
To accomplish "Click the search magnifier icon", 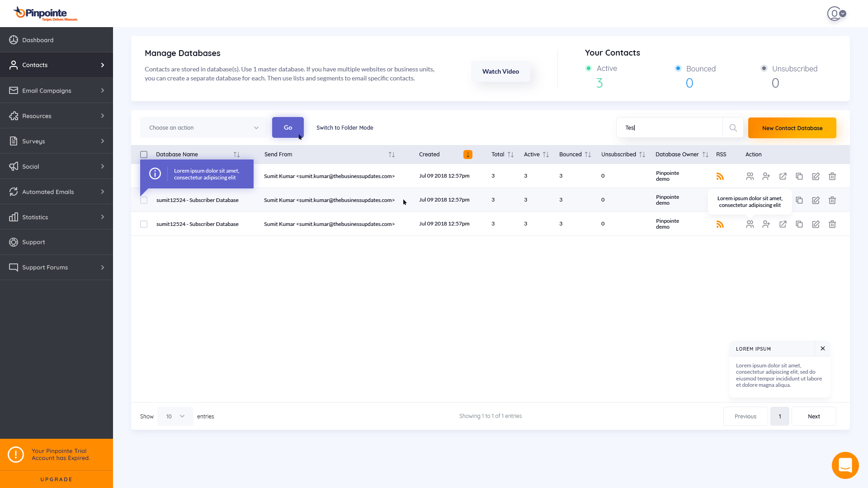I will [733, 128].
